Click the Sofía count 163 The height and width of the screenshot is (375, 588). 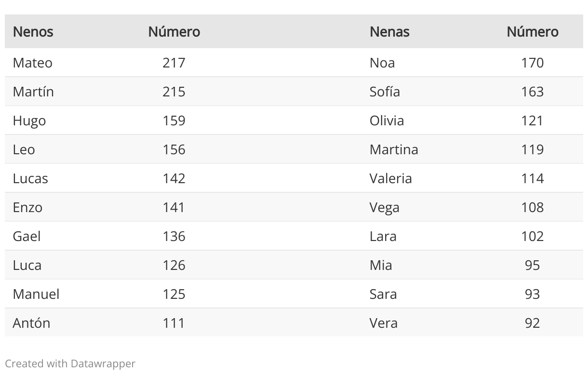[533, 92]
